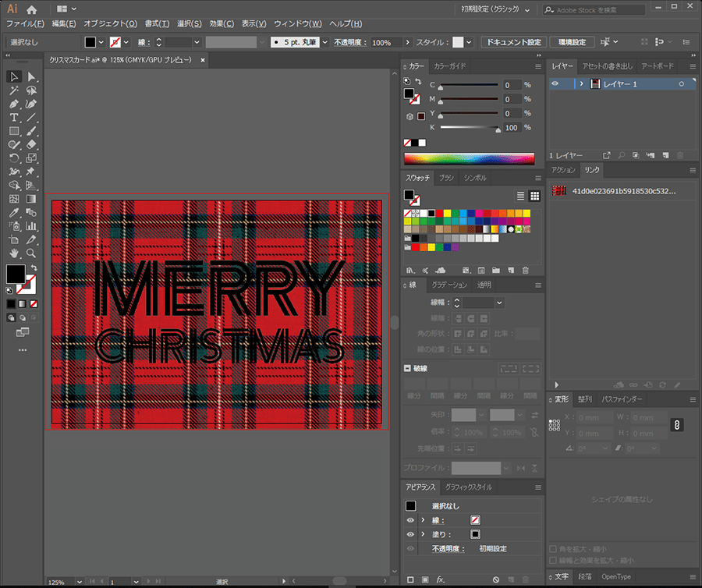
Task: Expand 線 attribute in Appearance panel
Action: [423, 520]
